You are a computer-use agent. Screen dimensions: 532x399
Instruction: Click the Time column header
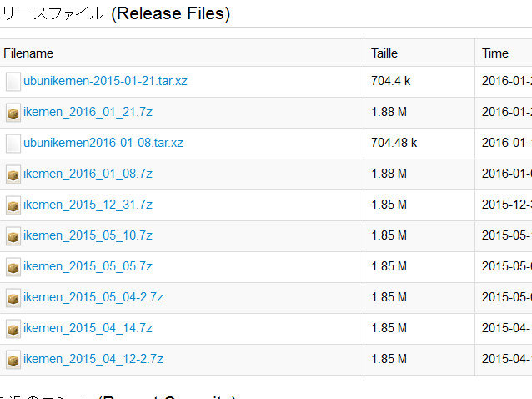click(x=494, y=53)
